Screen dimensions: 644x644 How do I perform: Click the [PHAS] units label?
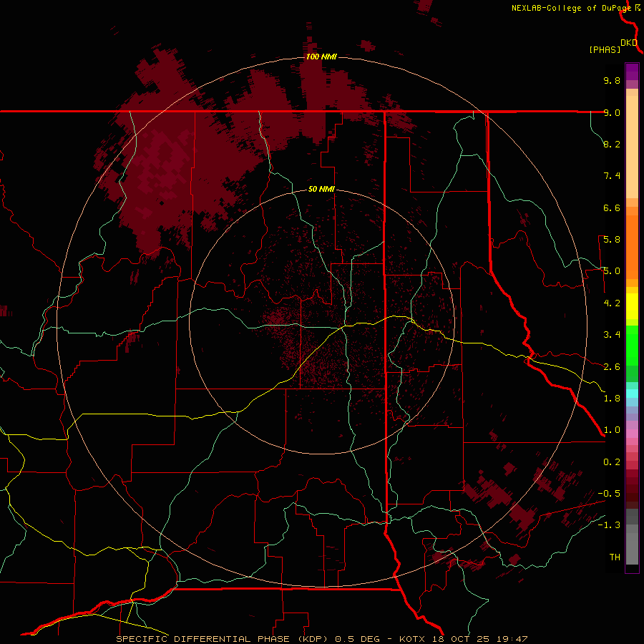pyautogui.click(x=605, y=49)
